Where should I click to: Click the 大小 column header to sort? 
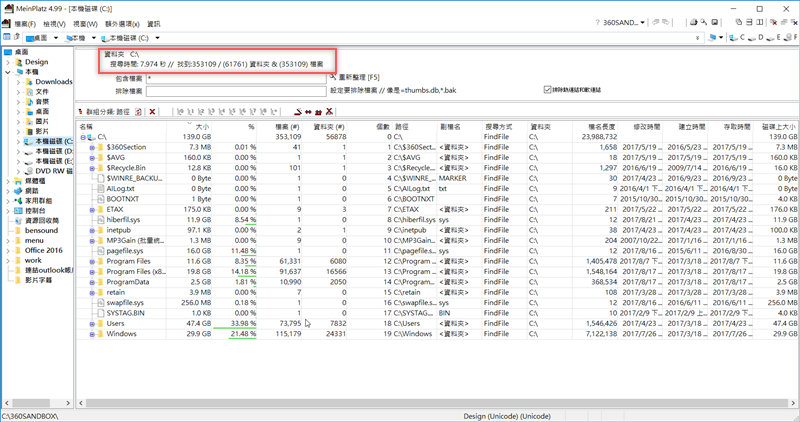point(202,127)
